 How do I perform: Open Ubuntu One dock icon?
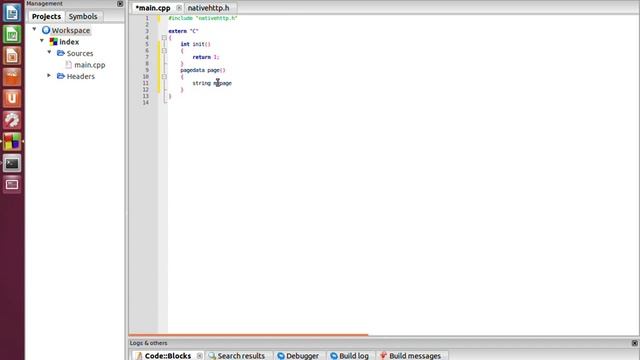[12, 99]
